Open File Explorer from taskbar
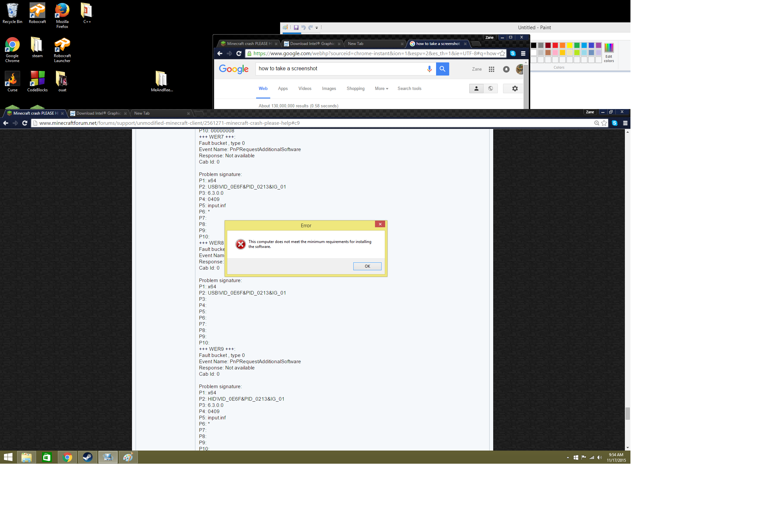The width and height of the screenshot is (771, 532). pos(26,457)
